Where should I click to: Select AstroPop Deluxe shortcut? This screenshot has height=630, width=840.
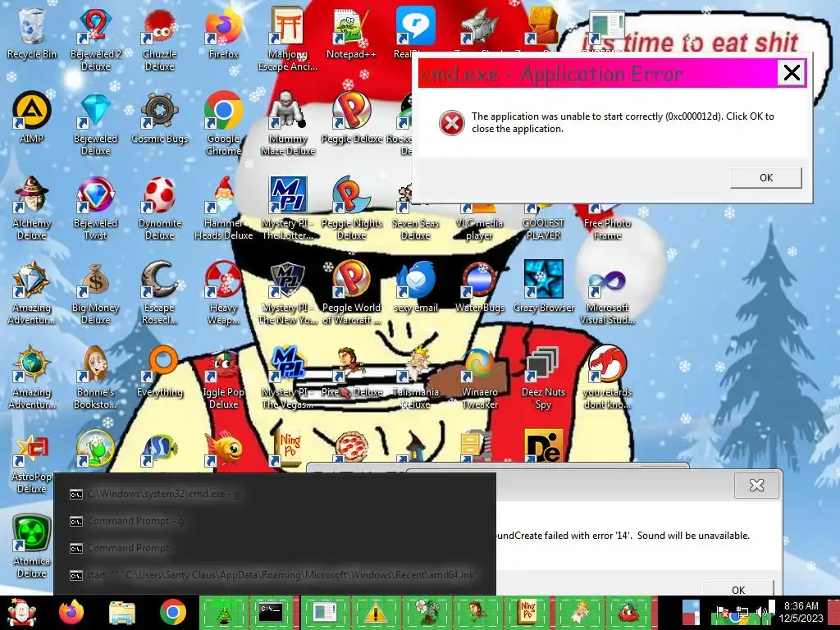point(31,463)
